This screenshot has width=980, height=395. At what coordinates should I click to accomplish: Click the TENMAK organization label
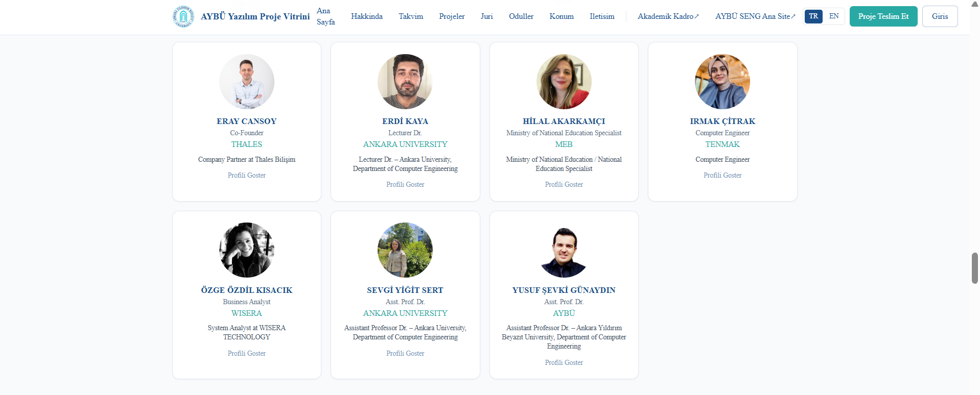[722, 144]
